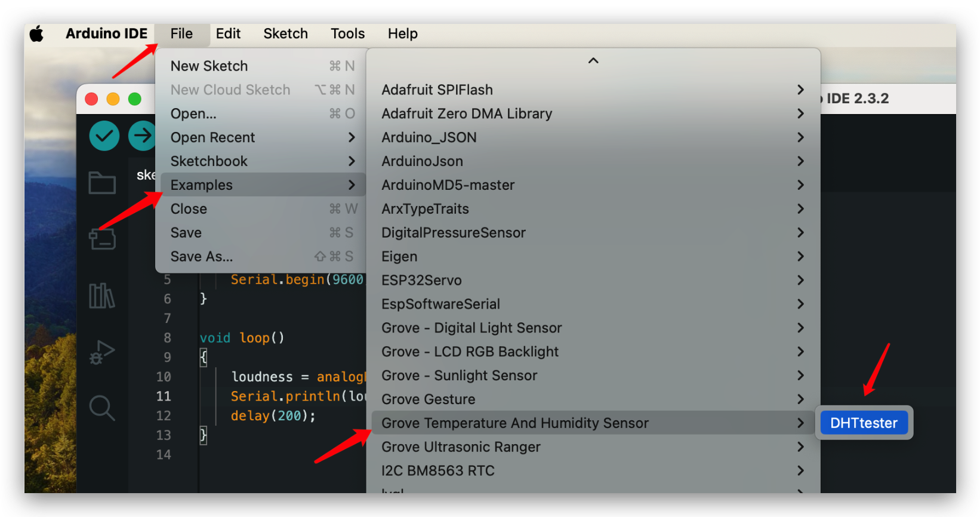This screenshot has height=517, width=980.
Task: Click the yellow minimize window button
Action: pyautogui.click(x=113, y=99)
